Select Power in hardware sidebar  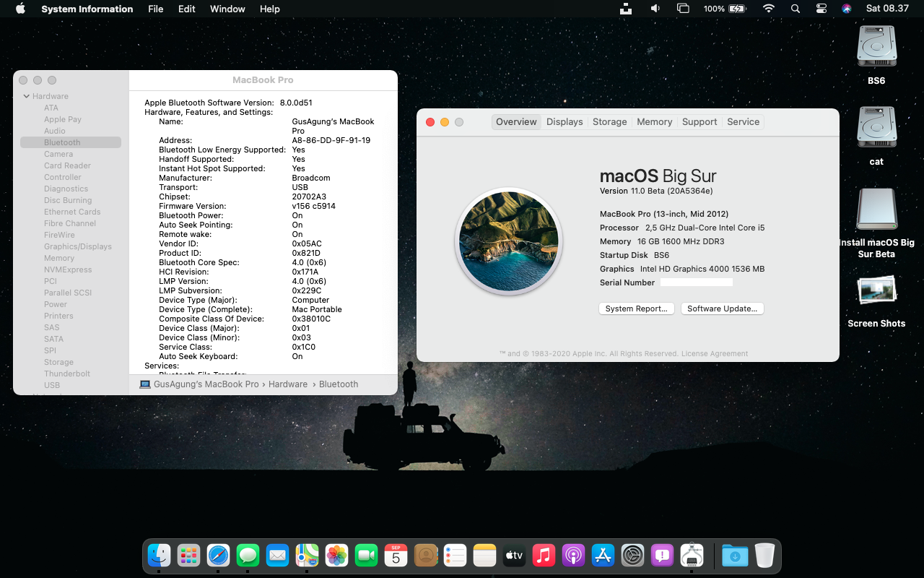point(56,304)
